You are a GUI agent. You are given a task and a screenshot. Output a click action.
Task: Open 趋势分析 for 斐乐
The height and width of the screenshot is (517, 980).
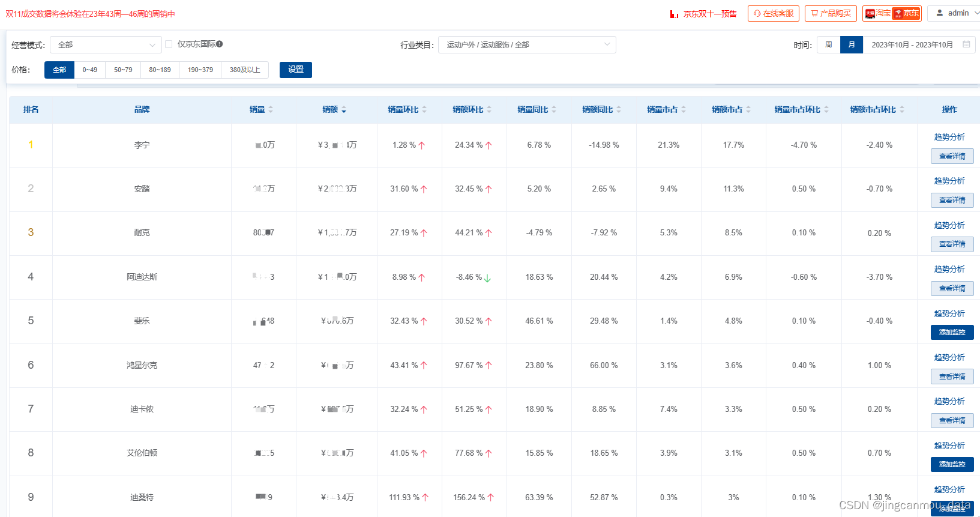pyautogui.click(x=949, y=313)
